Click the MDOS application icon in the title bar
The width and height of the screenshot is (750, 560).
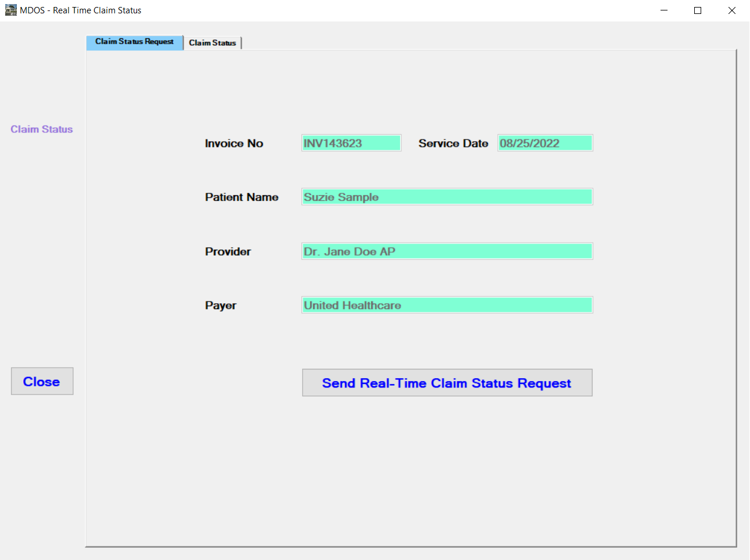tap(10, 10)
